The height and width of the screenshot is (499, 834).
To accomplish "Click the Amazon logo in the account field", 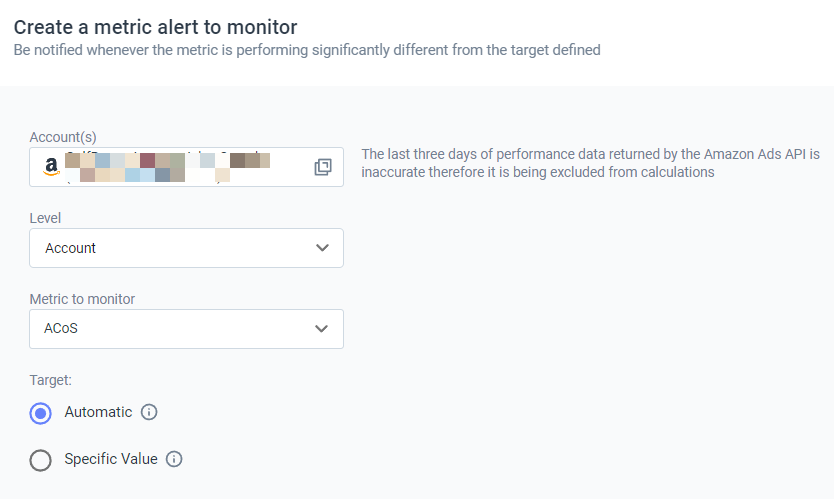I will tap(51, 167).
